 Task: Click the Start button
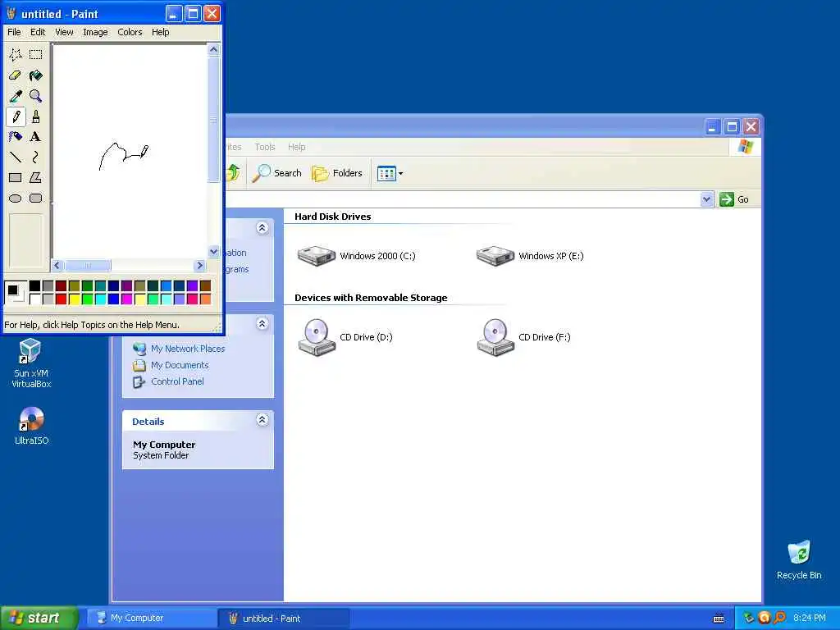(x=39, y=618)
